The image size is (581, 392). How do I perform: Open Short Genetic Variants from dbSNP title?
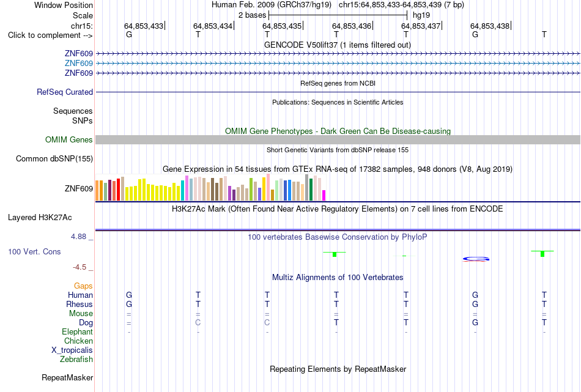pyautogui.click(x=338, y=150)
